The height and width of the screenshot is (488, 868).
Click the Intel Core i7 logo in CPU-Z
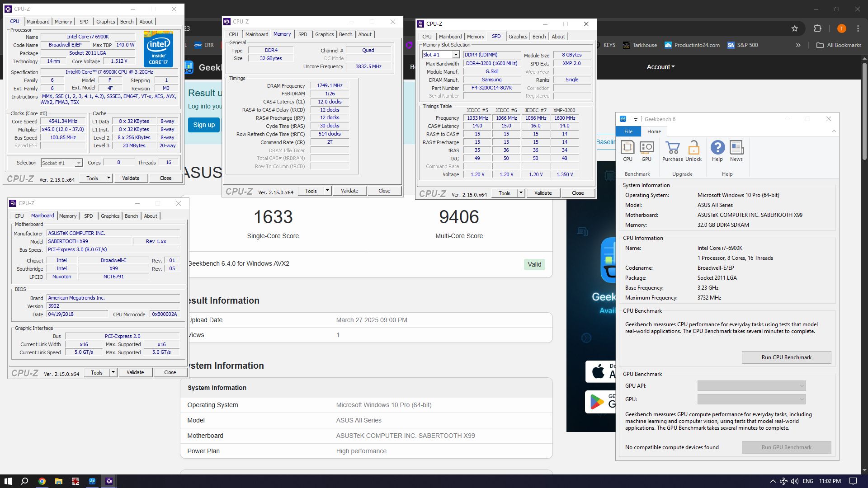tap(158, 49)
